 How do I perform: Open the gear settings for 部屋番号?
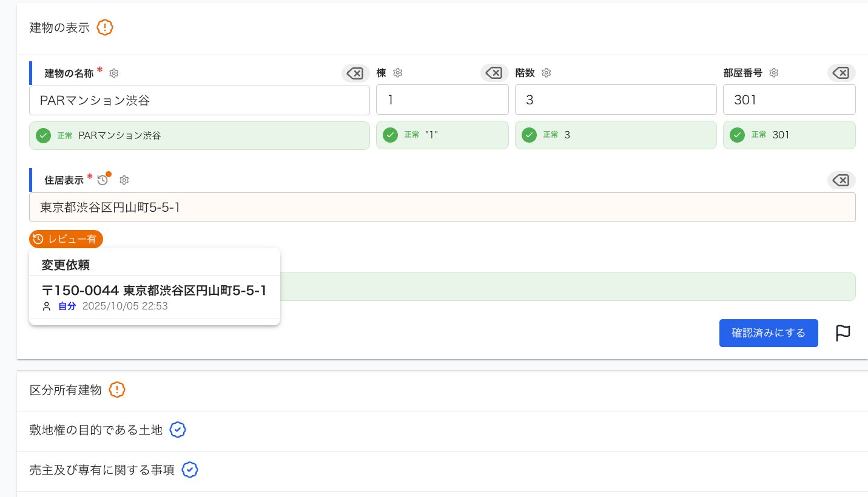click(x=773, y=73)
